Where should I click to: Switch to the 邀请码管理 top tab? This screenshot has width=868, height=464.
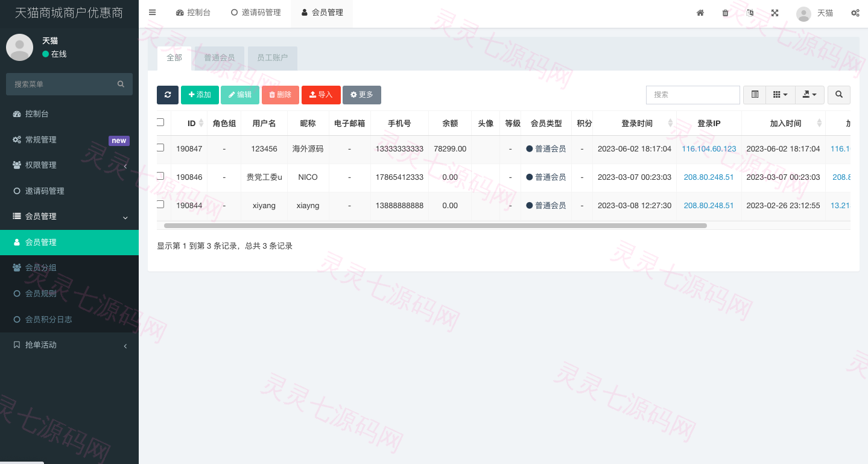click(256, 13)
